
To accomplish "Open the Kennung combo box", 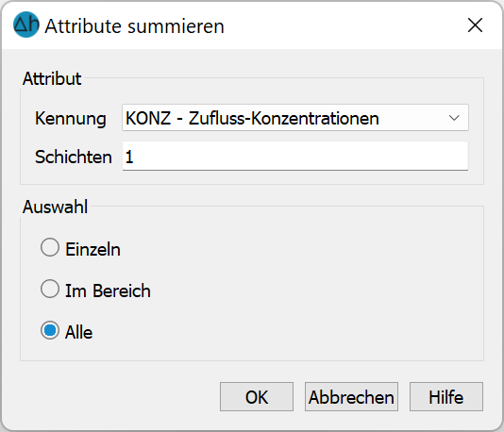I will 295,118.
